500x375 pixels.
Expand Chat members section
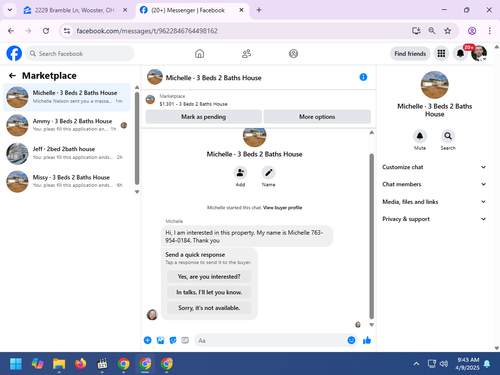tap(434, 184)
